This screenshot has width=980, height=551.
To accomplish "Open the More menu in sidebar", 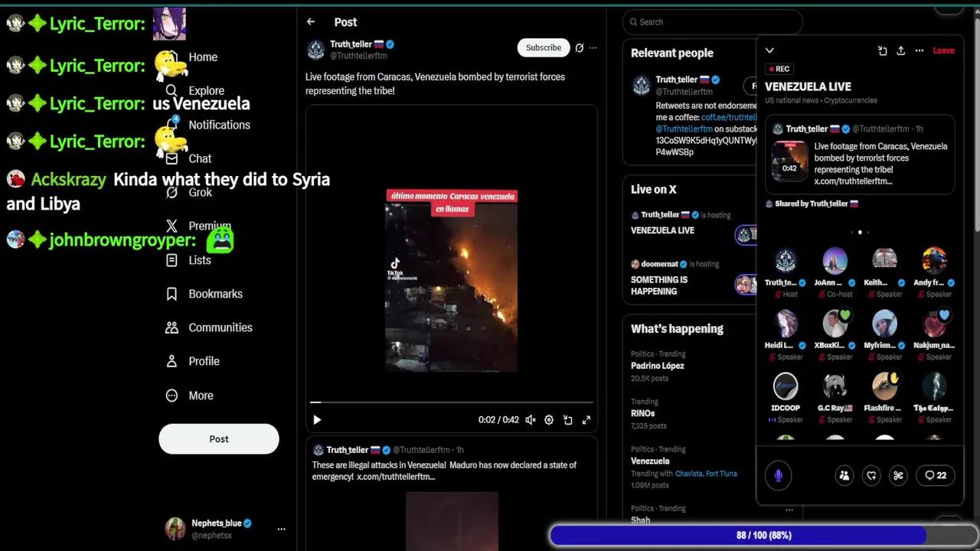I will pyautogui.click(x=190, y=396).
